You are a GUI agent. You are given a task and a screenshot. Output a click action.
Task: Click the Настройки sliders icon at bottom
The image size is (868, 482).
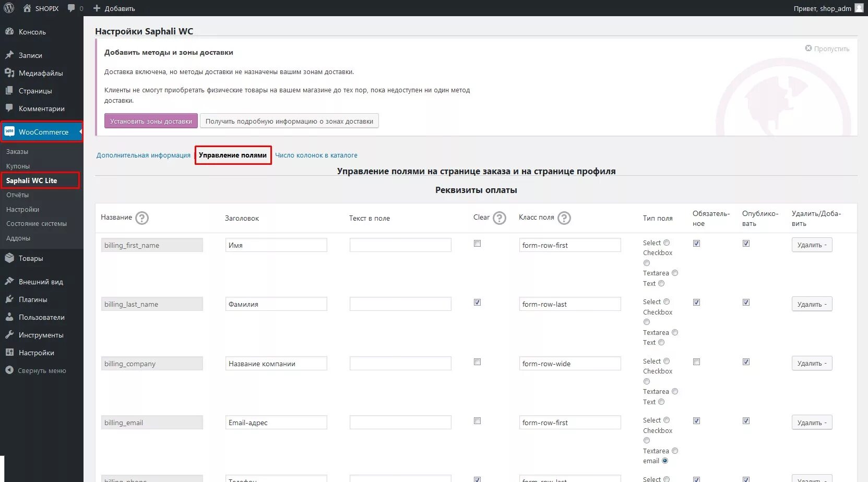click(x=9, y=352)
